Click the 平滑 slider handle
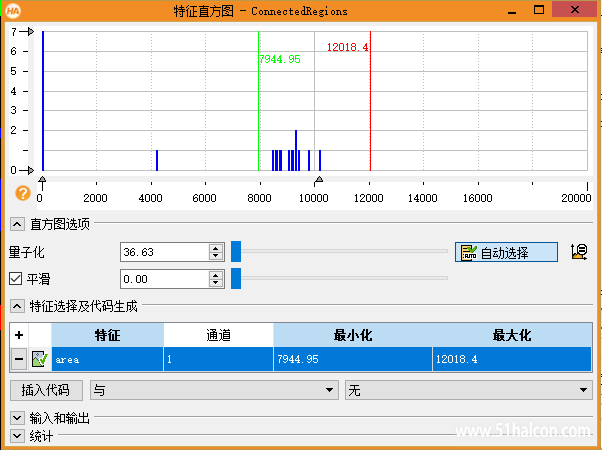The width and height of the screenshot is (602, 450). click(x=236, y=279)
